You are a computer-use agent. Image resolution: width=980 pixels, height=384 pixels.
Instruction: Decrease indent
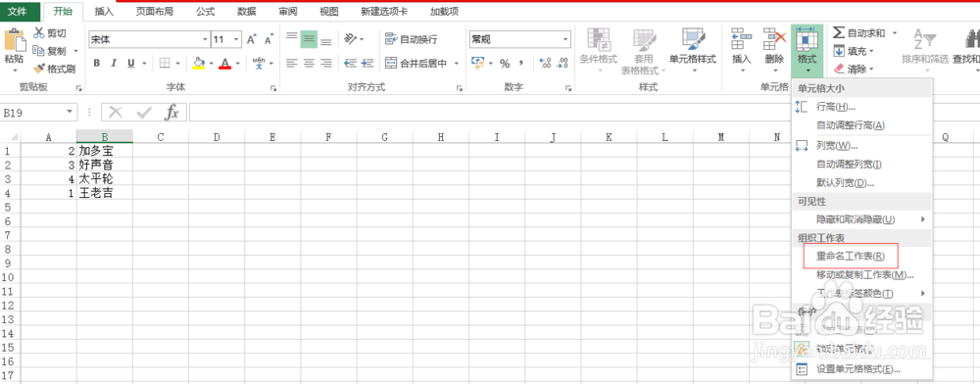click(x=351, y=63)
